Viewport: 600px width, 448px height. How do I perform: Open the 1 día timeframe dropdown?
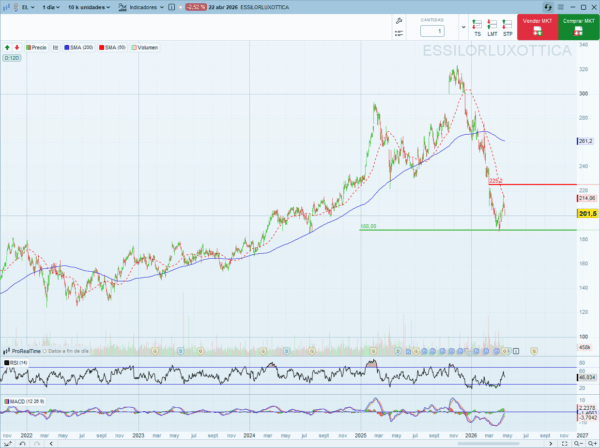pyautogui.click(x=54, y=7)
